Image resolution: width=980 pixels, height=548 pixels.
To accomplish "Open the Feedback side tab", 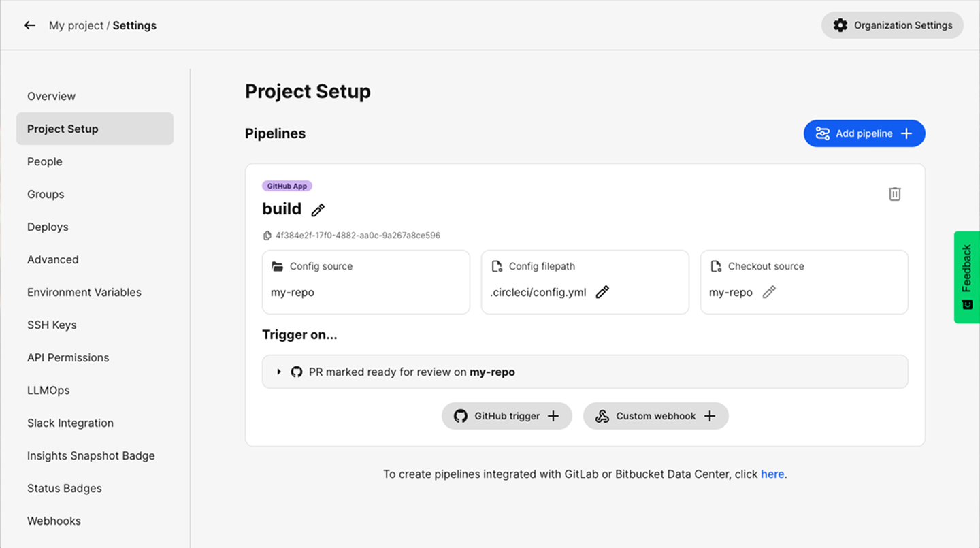I will (x=966, y=277).
